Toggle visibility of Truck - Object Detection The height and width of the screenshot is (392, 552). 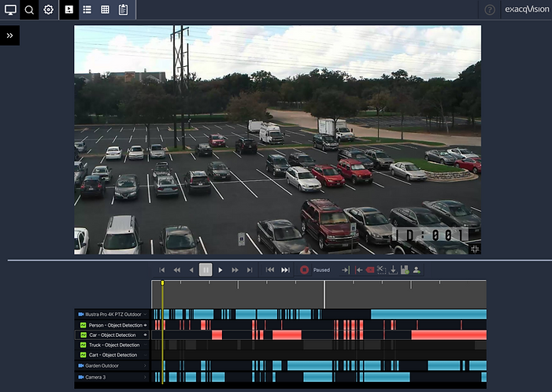coord(145,345)
